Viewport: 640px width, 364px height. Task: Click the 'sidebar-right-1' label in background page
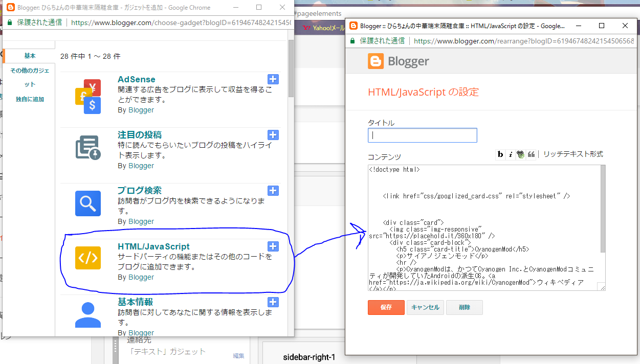click(x=309, y=357)
